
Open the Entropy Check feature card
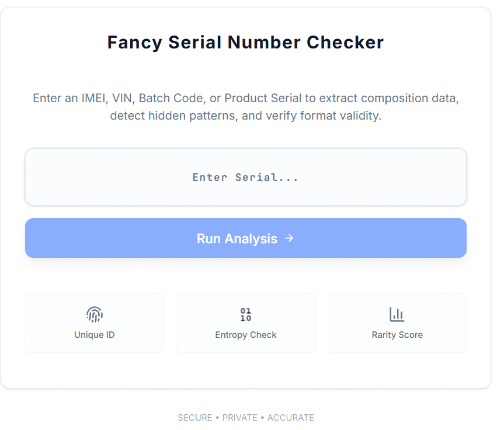(x=245, y=323)
